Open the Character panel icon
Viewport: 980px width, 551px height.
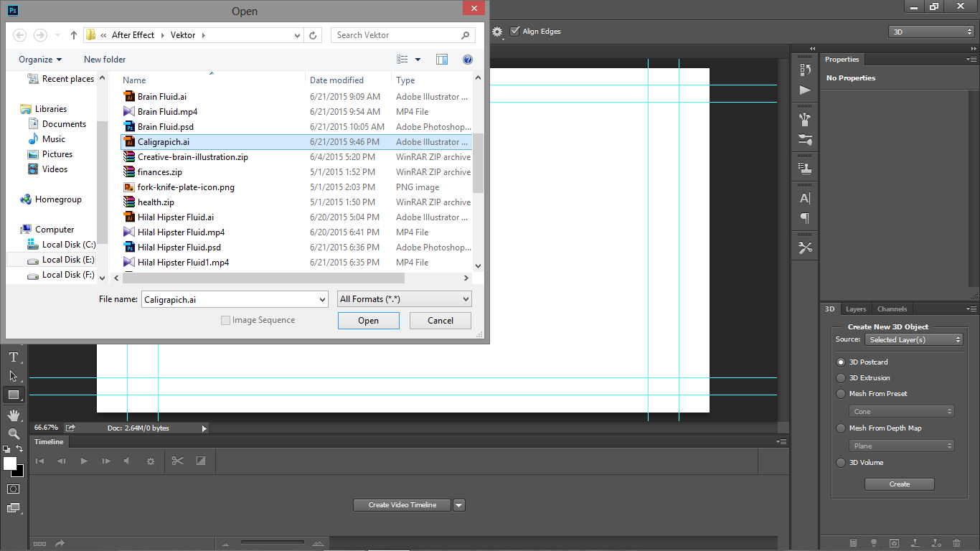pos(805,198)
